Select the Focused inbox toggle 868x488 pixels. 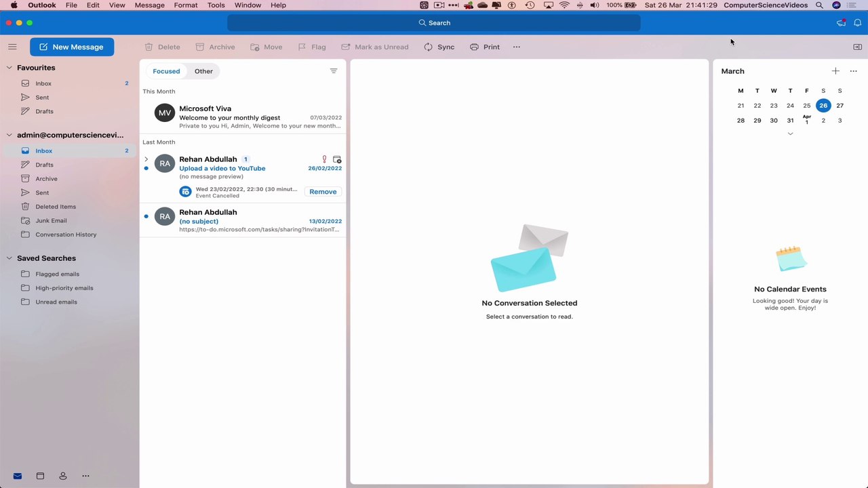tap(166, 71)
